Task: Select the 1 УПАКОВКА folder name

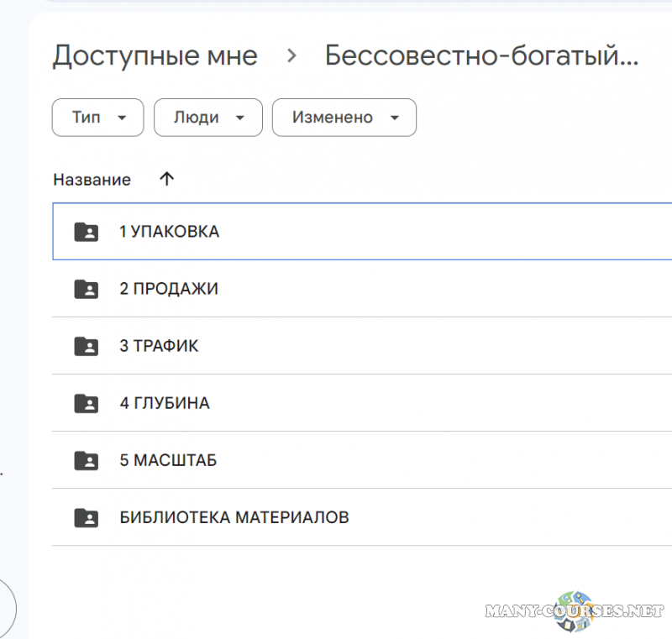Action: tap(169, 232)
